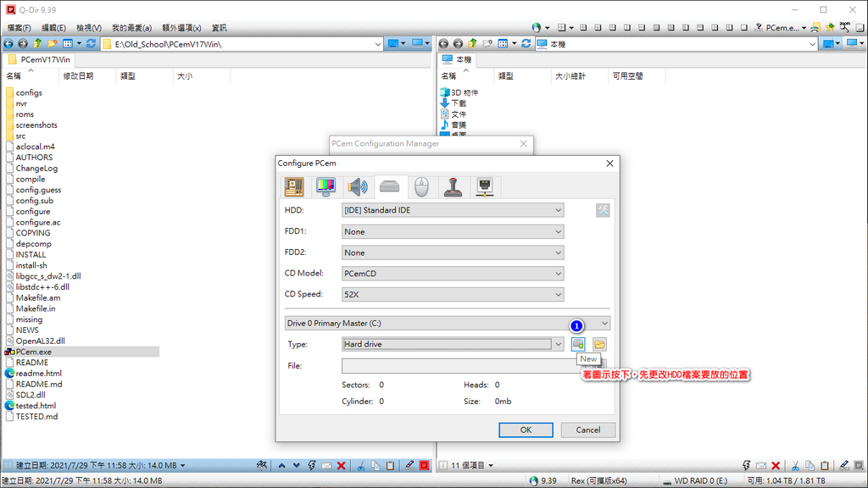Click the zoom magnifier icon in top toolbar
The width and height of the screenshot is (868, 488).
click(x=845, y=27)
